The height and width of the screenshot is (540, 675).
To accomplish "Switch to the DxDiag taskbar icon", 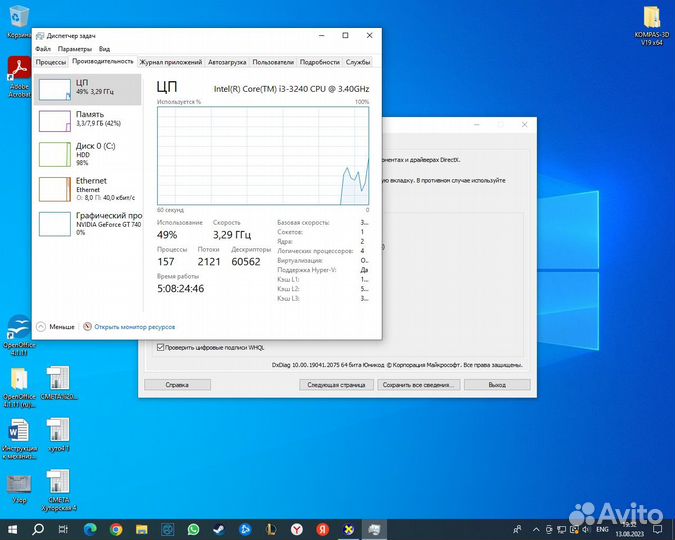I will tap(348, 529).
